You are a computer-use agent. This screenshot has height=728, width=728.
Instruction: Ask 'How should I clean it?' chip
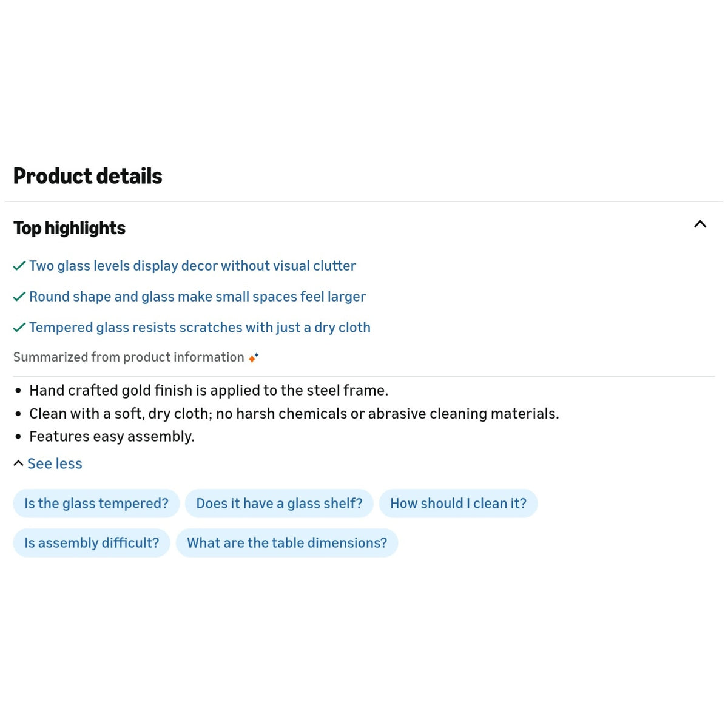pos(458,504)
